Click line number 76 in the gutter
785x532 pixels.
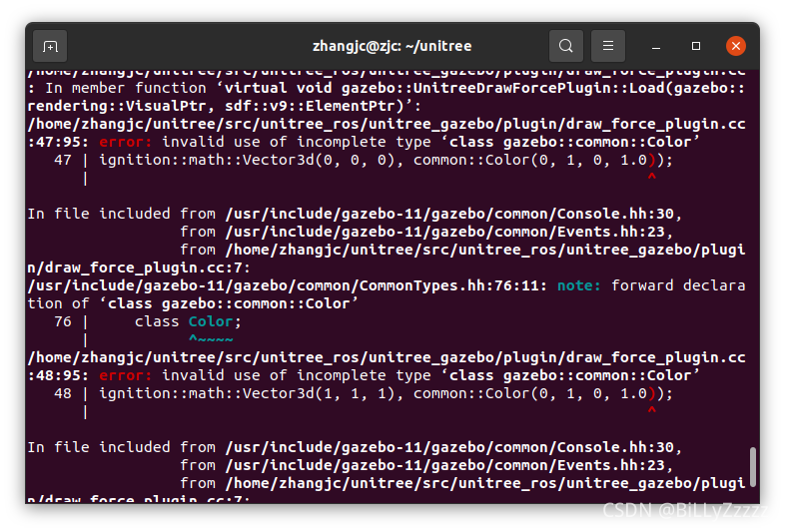[x=63, y=321]
